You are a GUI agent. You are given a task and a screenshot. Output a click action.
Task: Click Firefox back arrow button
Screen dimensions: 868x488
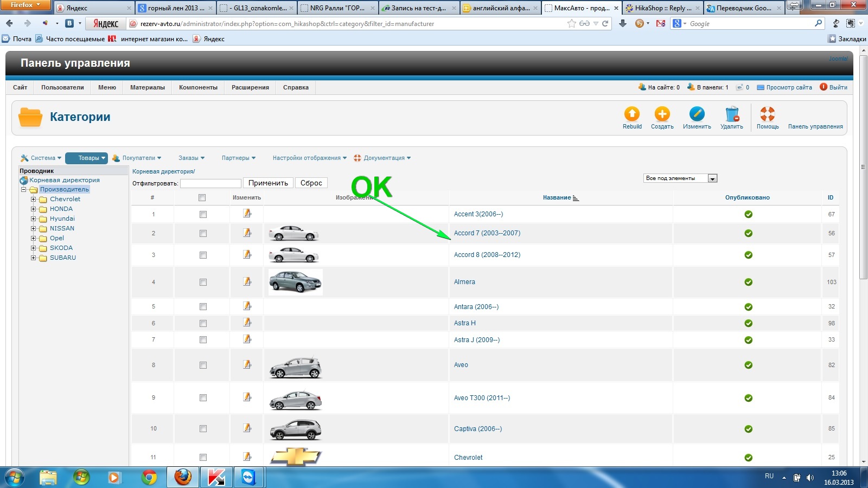[x=10, y=23]
